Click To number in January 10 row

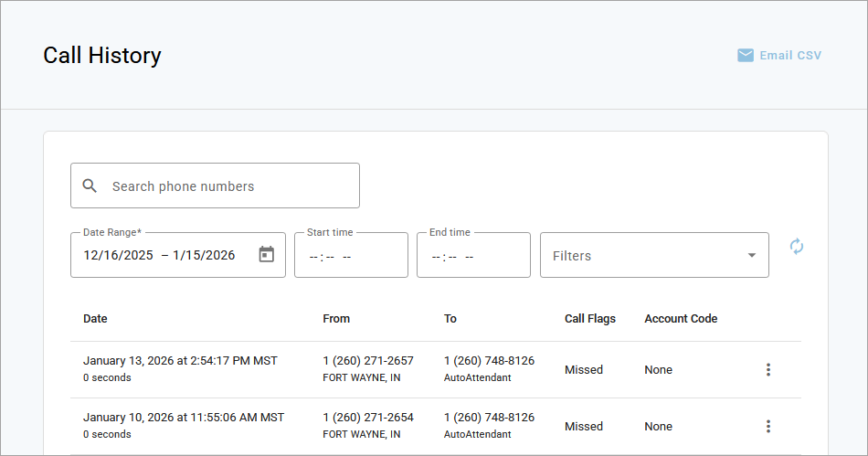490,418
